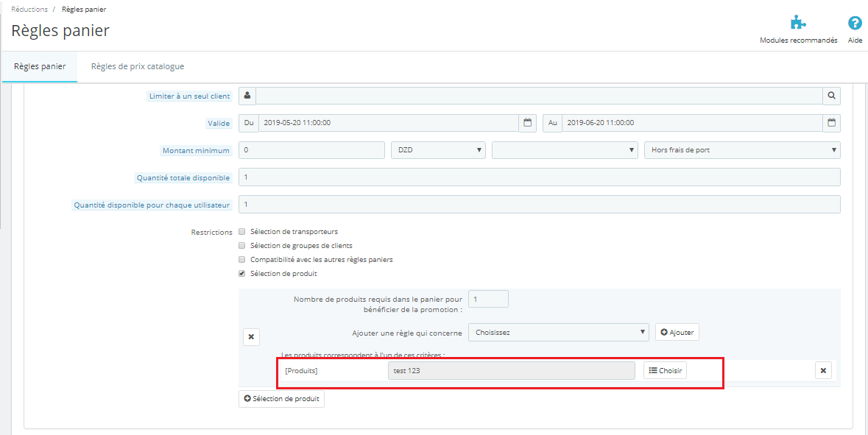Open calendar for Au end date
Image resolution: width=868 pixels, height=435 pixels.
coord(831,123)
